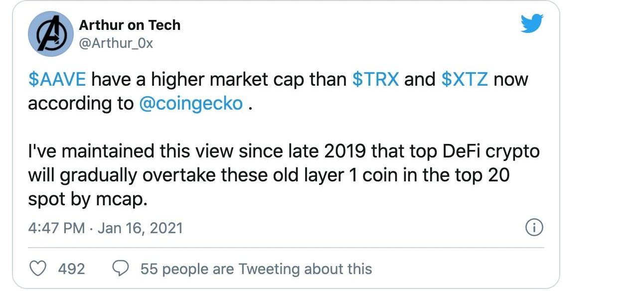Open the 4:47 PM tweet timestamp
This screenshot has height=291, width=644.
tap(56, 228)
